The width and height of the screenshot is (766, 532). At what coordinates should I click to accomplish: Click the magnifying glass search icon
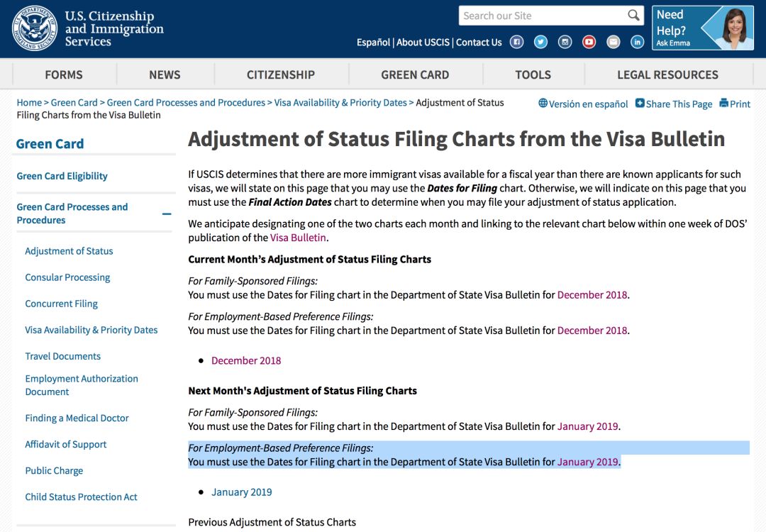point(633,16)
